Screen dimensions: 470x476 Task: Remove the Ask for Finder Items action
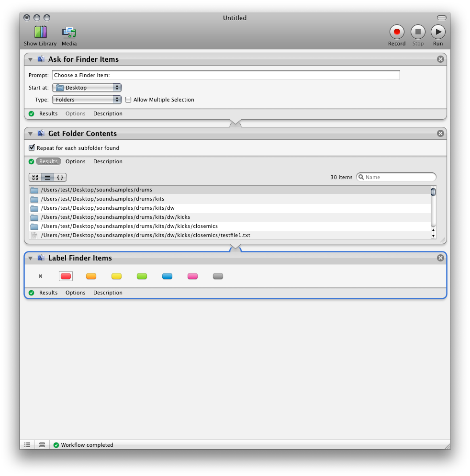(x=441, y=59)
